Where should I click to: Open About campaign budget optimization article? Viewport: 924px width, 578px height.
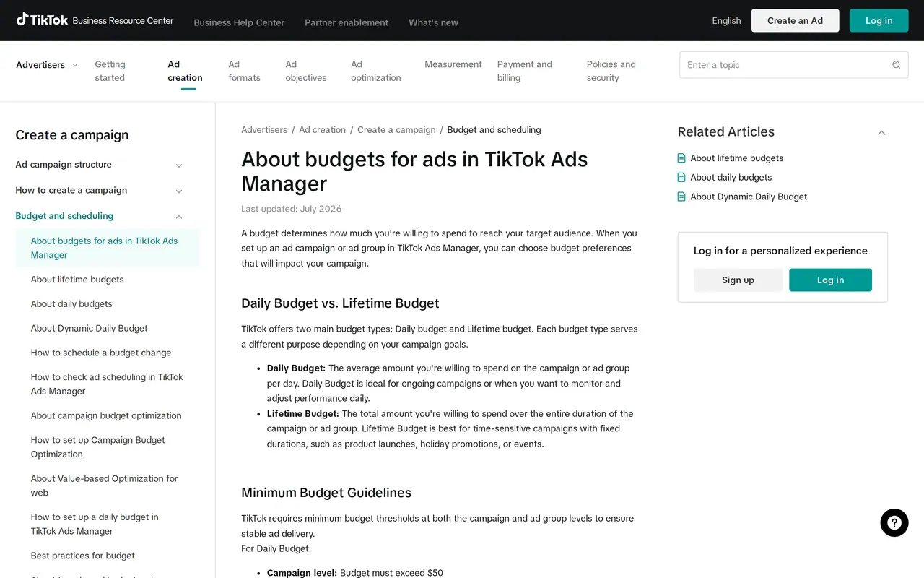point(106,415)
